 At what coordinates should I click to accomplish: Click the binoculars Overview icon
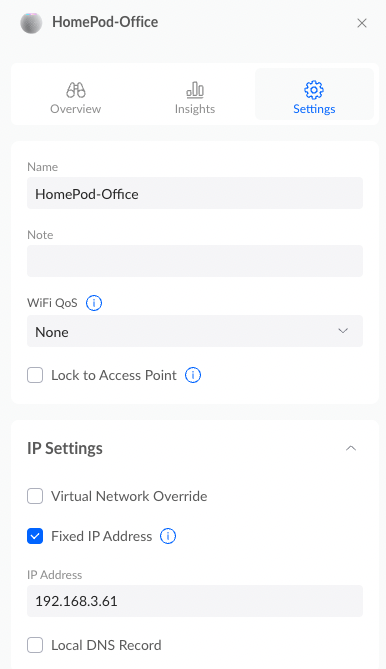point(75,90)
